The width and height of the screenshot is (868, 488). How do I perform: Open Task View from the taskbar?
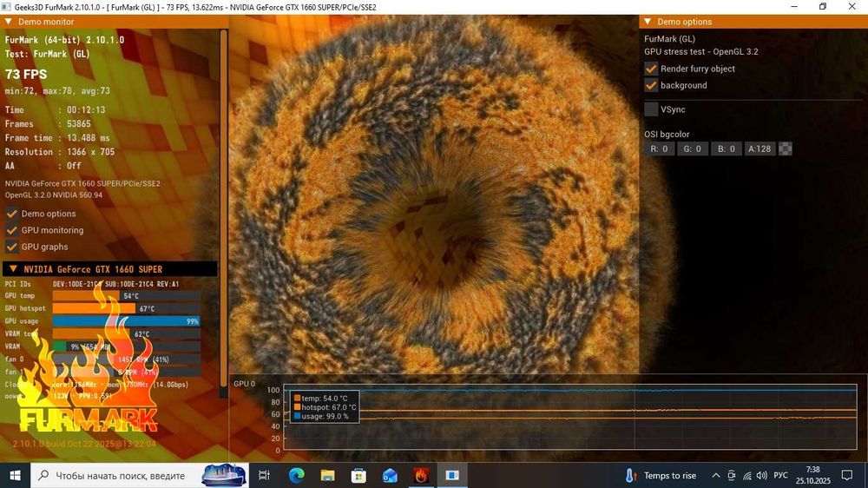(x=265, y=475)
